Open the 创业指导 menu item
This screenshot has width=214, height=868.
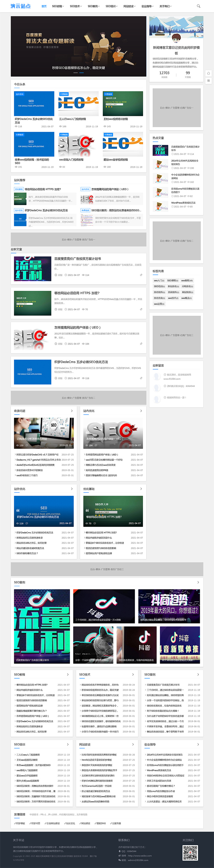pyautogui.click(x=147, y=6)
